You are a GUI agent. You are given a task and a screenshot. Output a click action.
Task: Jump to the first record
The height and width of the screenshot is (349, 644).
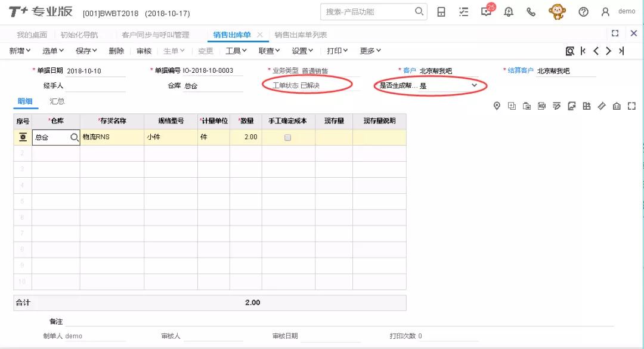(x=583, y=51)
